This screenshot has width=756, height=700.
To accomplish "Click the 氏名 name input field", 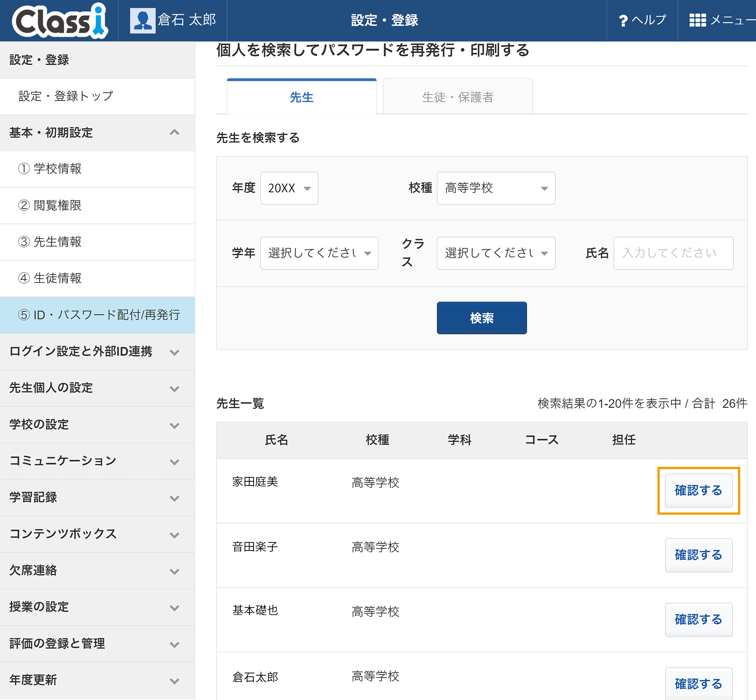I will [x=673, y=253].
